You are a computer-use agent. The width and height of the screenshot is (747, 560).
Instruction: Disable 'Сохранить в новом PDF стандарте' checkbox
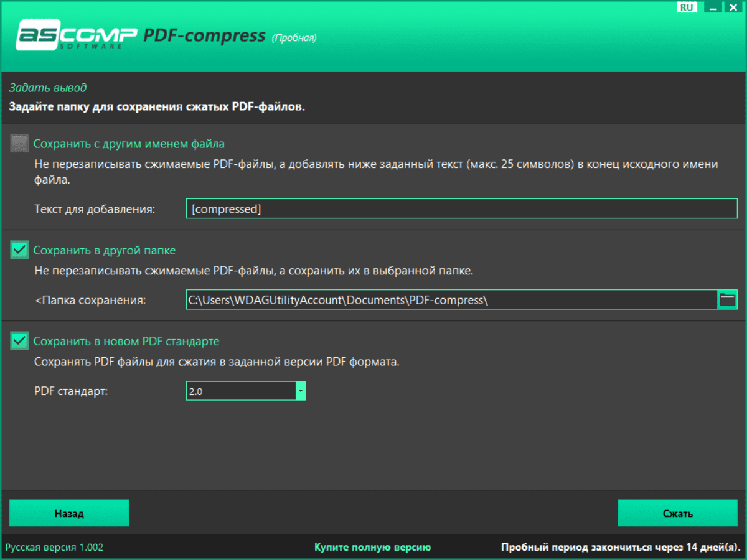pyautogui.click(x=20, y=341)
